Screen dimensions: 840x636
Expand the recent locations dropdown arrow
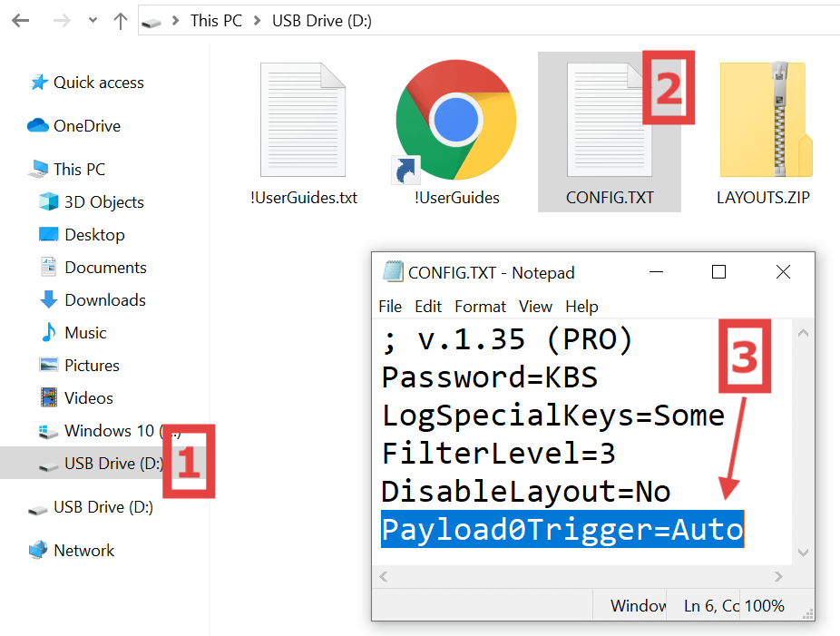click(x=93, y=20)
